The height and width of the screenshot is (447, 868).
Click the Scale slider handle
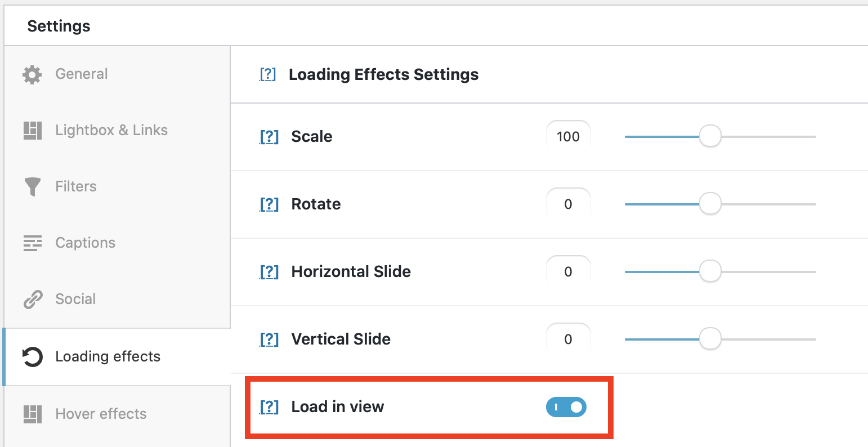click(x=710, y=136)
